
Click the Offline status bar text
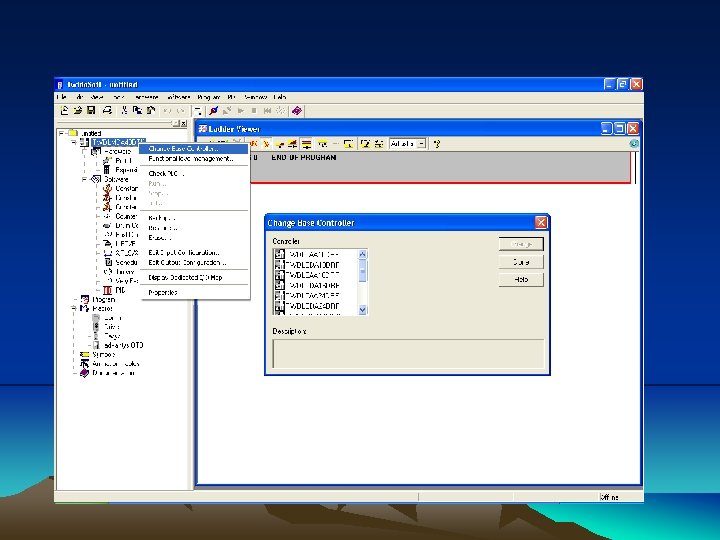pos(609,497)
